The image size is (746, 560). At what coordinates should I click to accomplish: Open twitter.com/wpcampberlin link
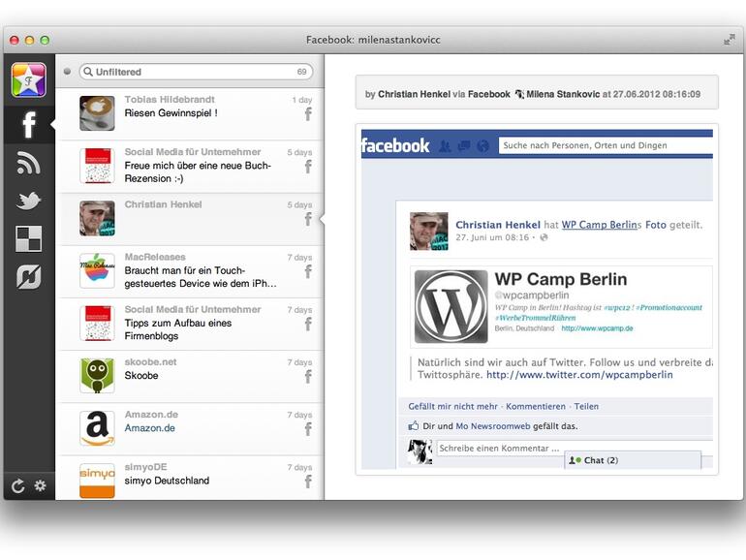pyautogui.click(x=579, y=374)
